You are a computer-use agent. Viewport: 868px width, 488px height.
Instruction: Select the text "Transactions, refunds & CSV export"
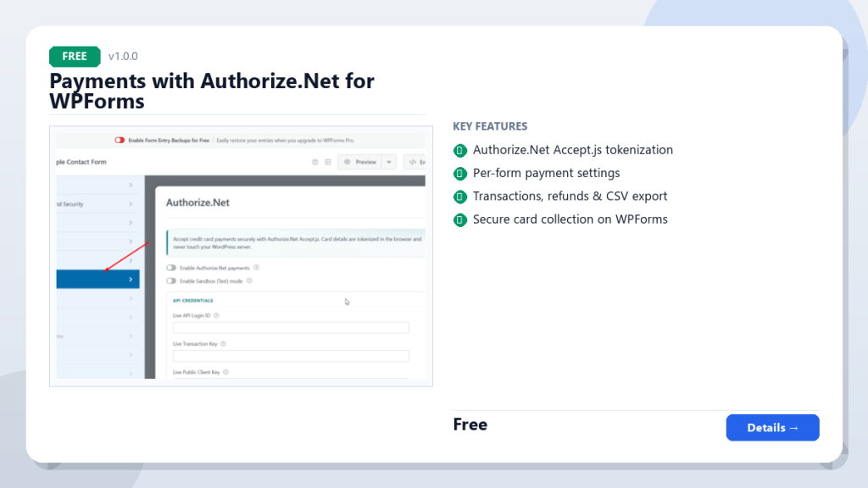(x=570, y=197)
